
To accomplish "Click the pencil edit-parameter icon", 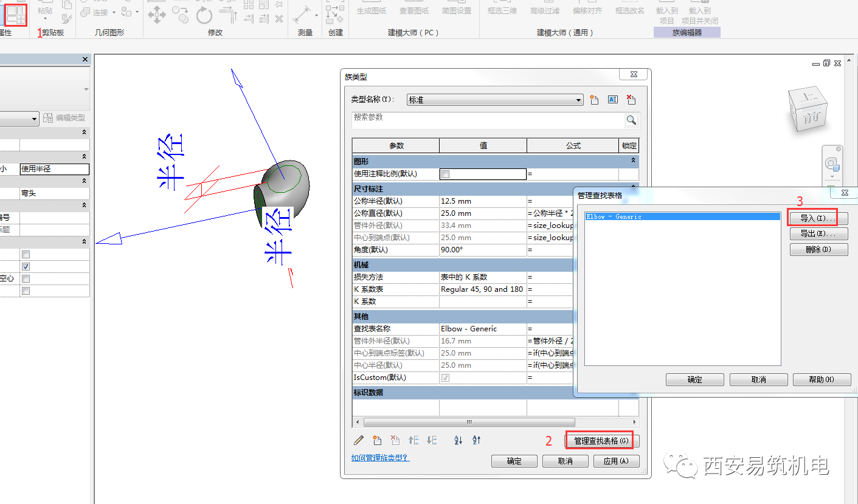I will click(359, 440).
